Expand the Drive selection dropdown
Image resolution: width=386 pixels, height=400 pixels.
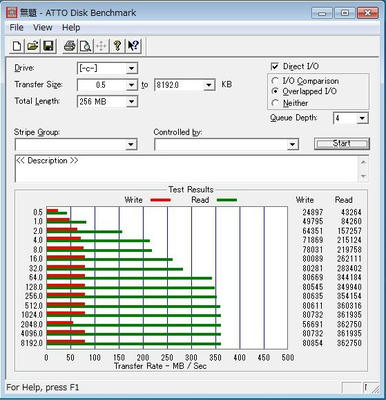pos(132,68)
